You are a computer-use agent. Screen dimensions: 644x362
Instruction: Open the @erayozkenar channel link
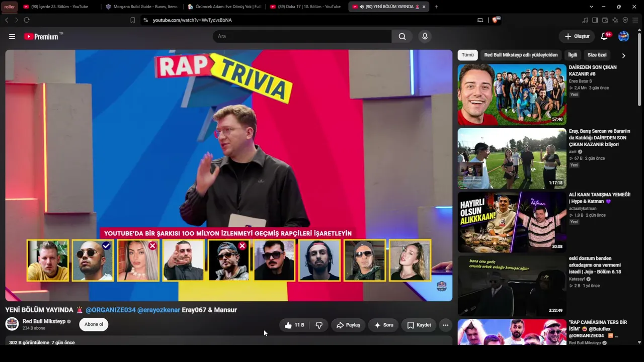[x=158, y=310]
